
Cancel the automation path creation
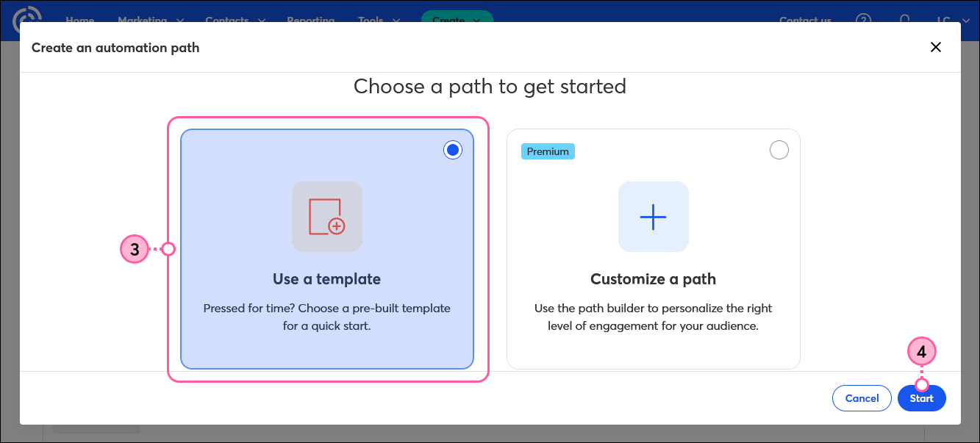click(862, 397)
